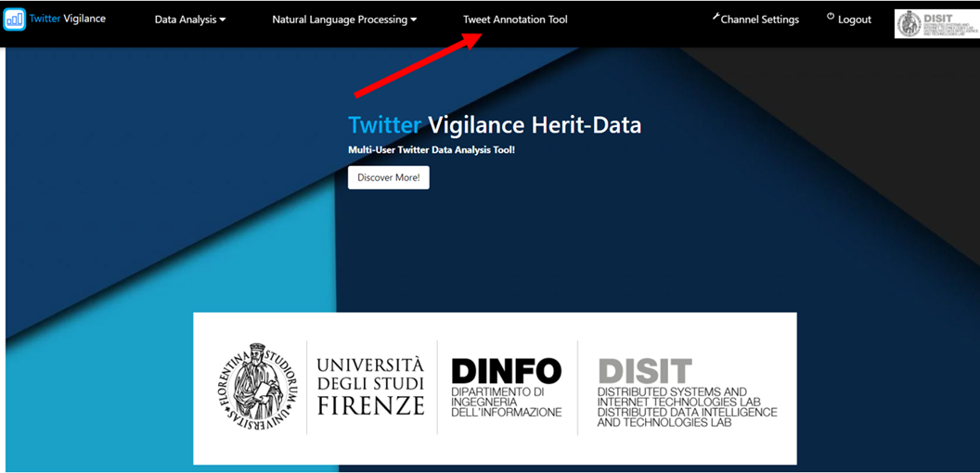Click the Twitter Vigilance Herit-Data heading
Image resolution: width=980 pixels, height=473 pixels.
tap(494, 125)
